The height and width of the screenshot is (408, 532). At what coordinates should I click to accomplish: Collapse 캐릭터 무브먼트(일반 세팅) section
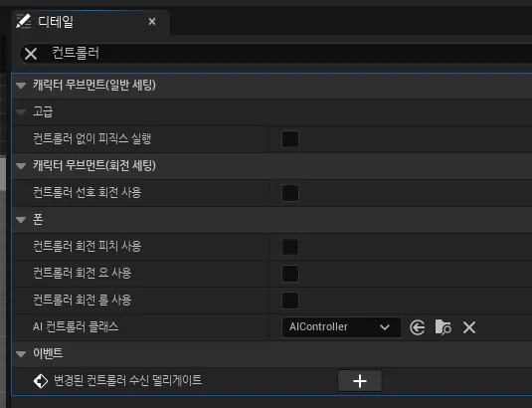pos(21,86)
